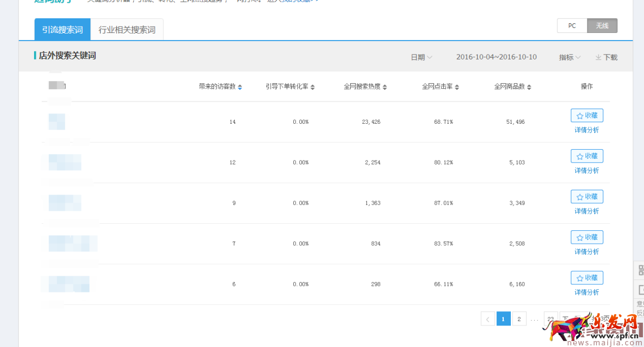Go to page 2 of results
644x347 pixels.
(519, 319)
